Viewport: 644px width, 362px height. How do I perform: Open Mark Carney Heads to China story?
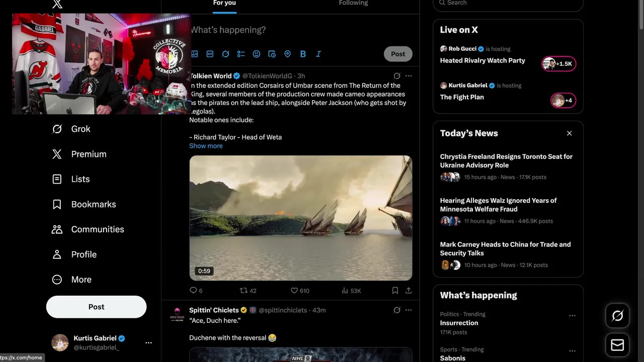[x=508, y=254]
